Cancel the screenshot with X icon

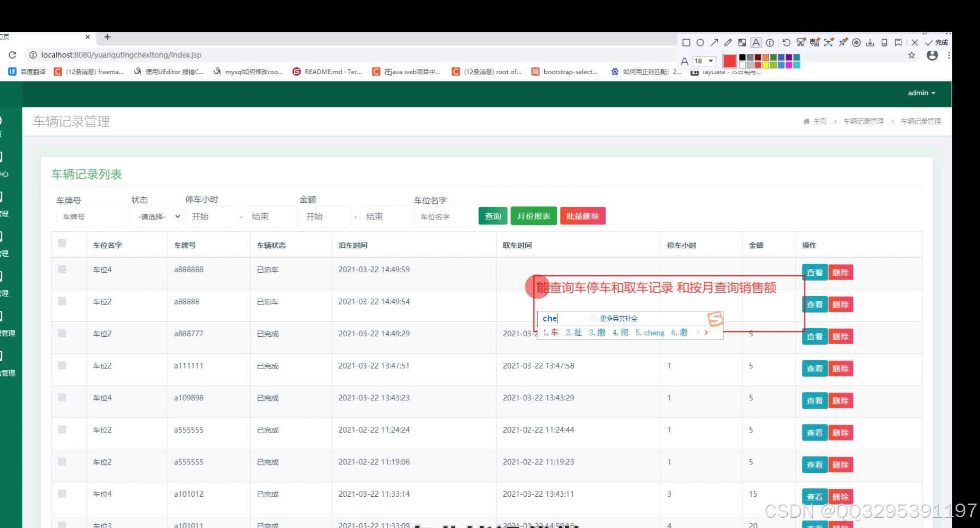(914, 43)
